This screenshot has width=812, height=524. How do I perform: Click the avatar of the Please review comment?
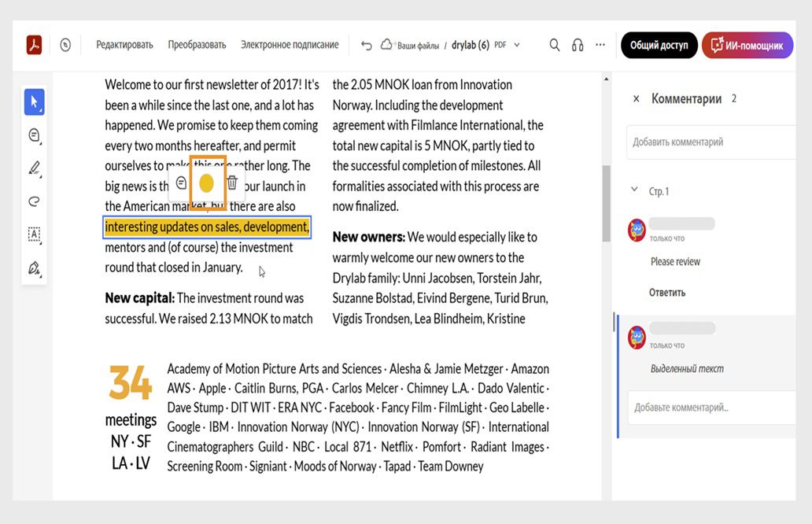point(637,231)
